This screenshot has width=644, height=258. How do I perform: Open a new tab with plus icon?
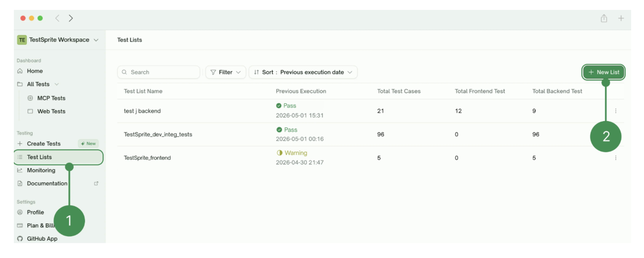click(621, 18)
